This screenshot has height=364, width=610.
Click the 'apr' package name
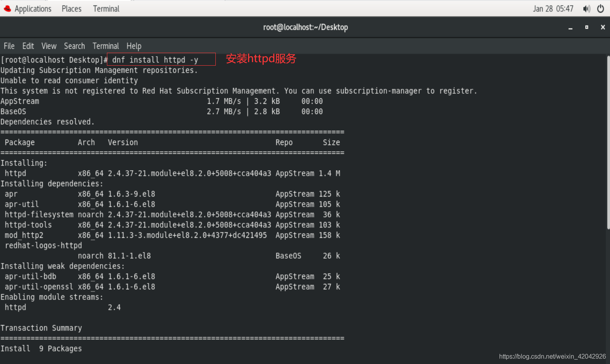point(11,194)
